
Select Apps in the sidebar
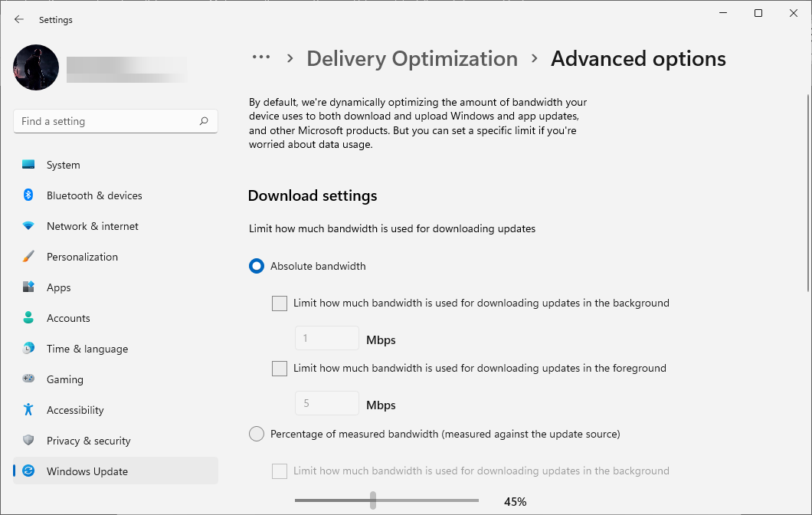click(x=116, y=287)
